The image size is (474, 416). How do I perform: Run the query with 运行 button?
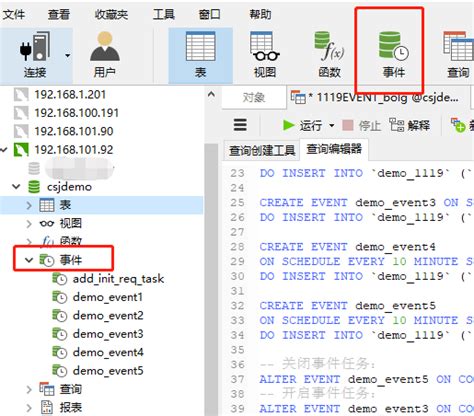coord(302,126)
